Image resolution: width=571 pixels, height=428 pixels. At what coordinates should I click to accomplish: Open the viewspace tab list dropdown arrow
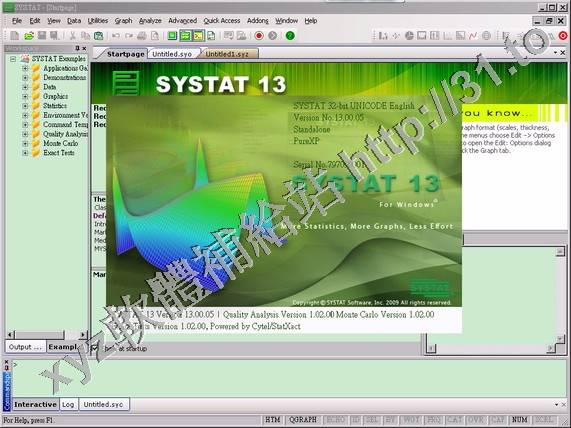tap(555, 53)
